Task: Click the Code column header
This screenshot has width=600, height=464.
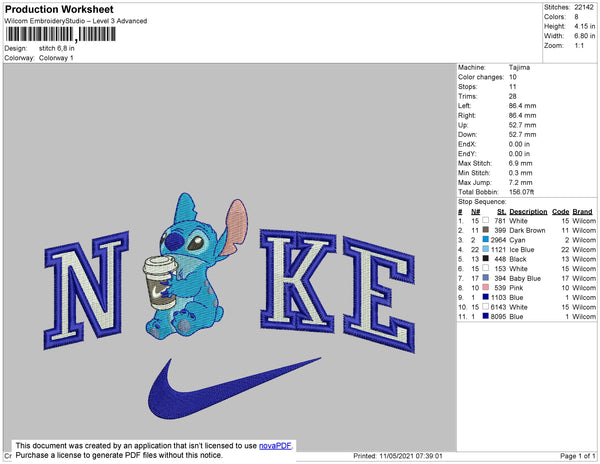Action: pyautogui.click(x=561, y=212)
